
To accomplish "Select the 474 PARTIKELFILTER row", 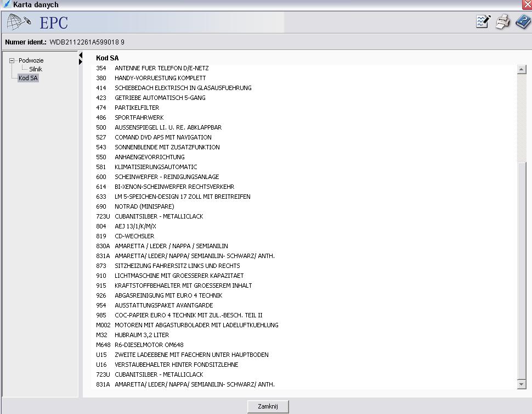I will [x=137, y=108].
